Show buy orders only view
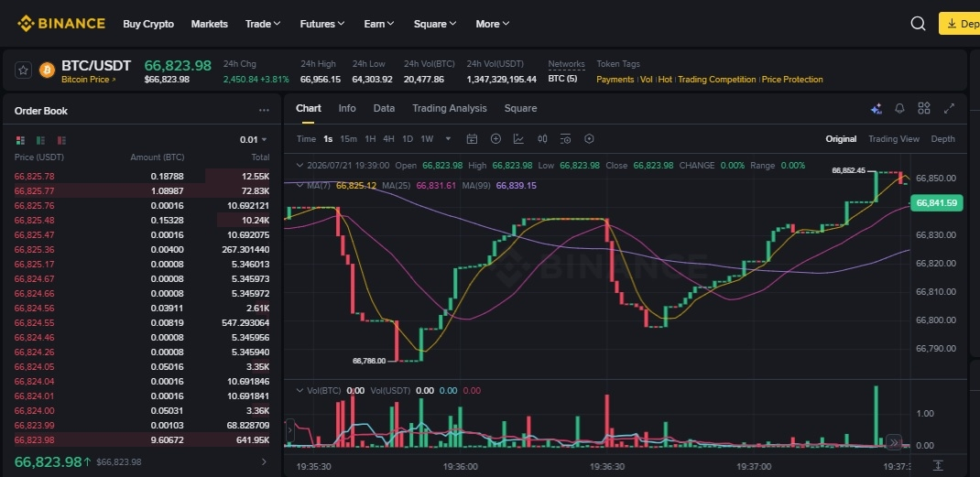 pyautogui.click(x=41, y=140)
